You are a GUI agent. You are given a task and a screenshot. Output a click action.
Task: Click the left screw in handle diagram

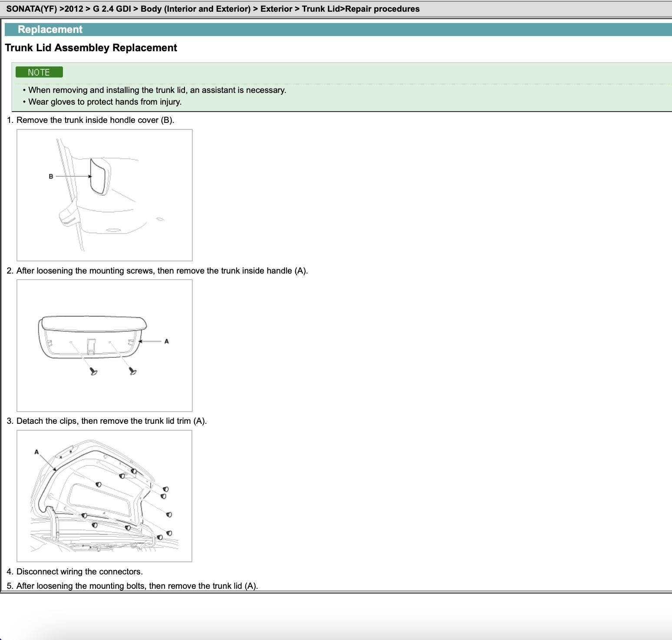pos(93,371)
